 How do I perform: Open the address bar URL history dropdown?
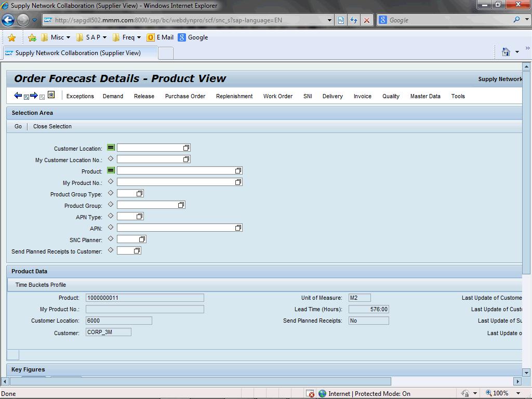coord(329,20)
